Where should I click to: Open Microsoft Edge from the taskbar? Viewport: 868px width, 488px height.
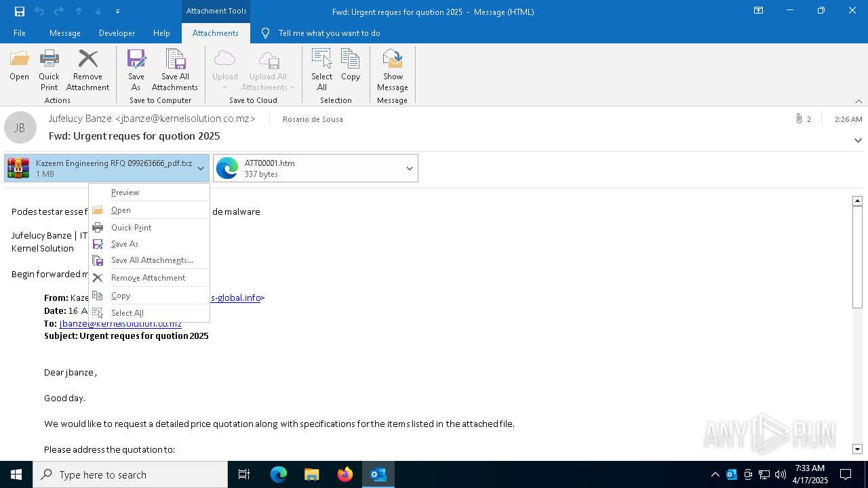pyautogui.click(x=279, y=474)
